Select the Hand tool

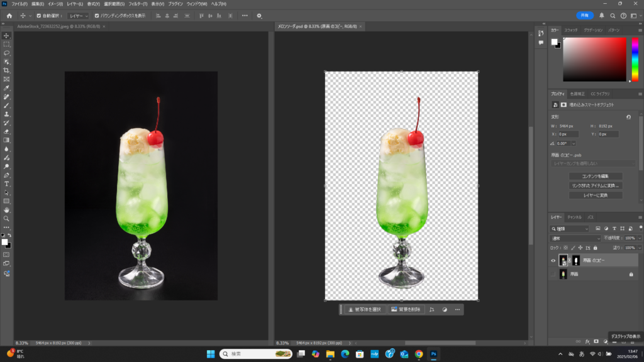point(6,209)
